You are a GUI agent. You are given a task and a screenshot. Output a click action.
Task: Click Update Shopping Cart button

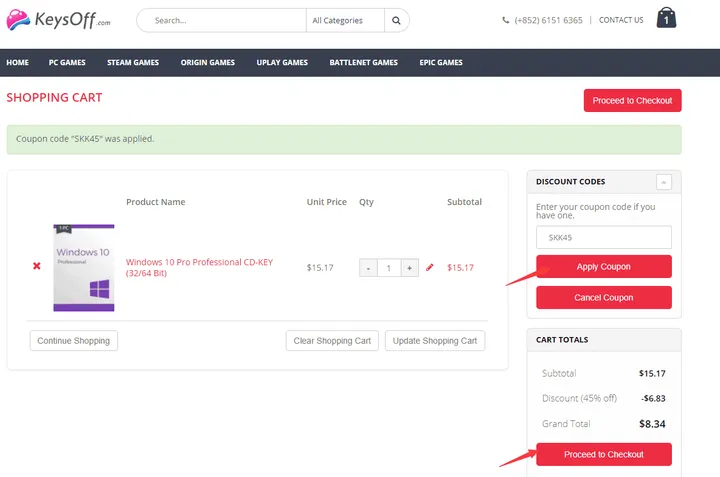[435, 341]
